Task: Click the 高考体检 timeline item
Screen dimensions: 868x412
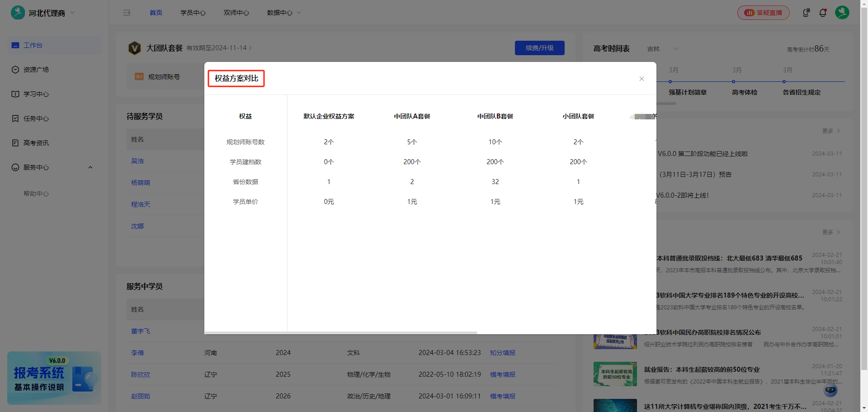Action: pos(745,92)
